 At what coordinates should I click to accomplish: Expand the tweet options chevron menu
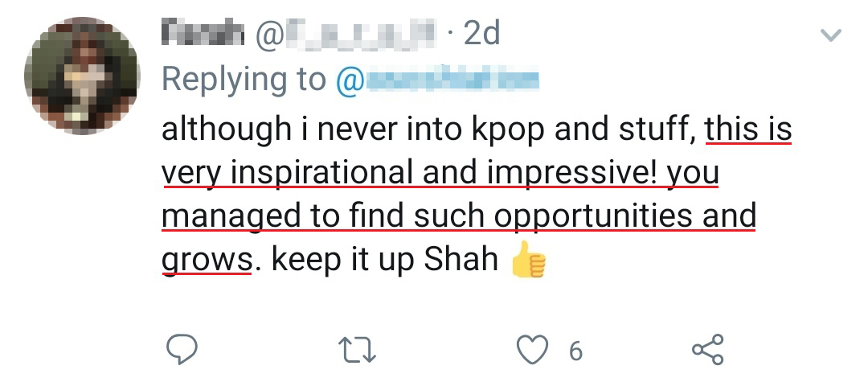(829, 36)
